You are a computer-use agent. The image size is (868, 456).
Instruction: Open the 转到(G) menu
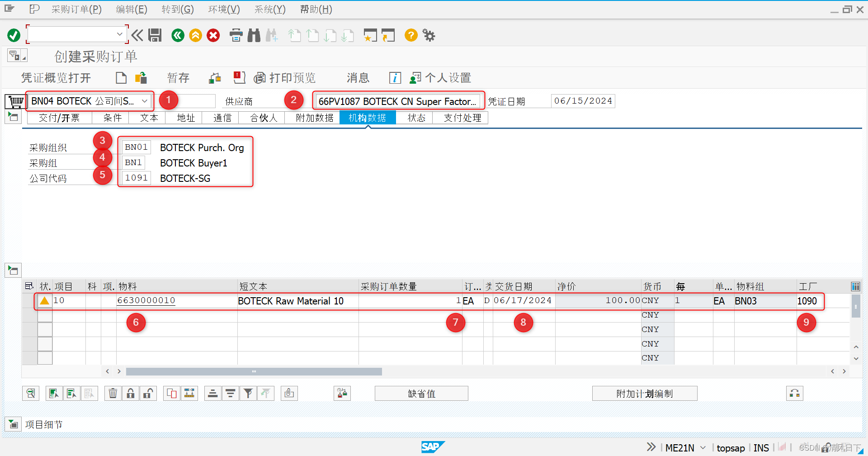pyautogui.click(x=178, y=9)
